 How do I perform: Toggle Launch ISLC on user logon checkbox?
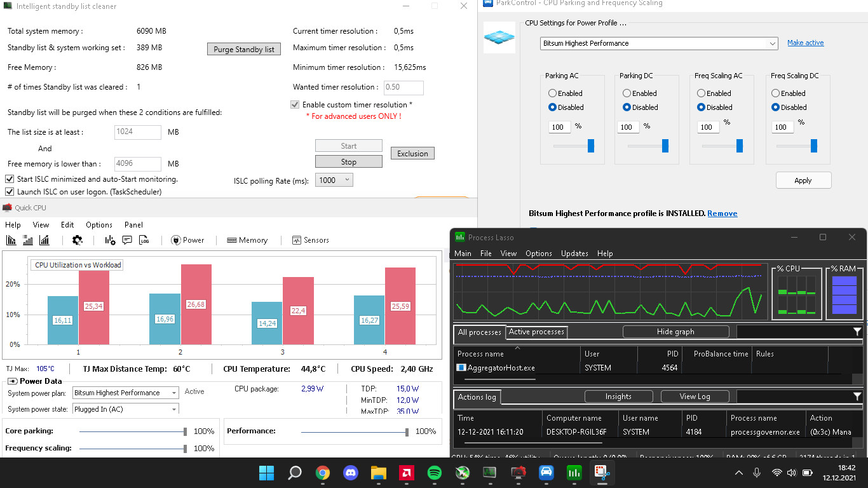[x=10, y=192]
